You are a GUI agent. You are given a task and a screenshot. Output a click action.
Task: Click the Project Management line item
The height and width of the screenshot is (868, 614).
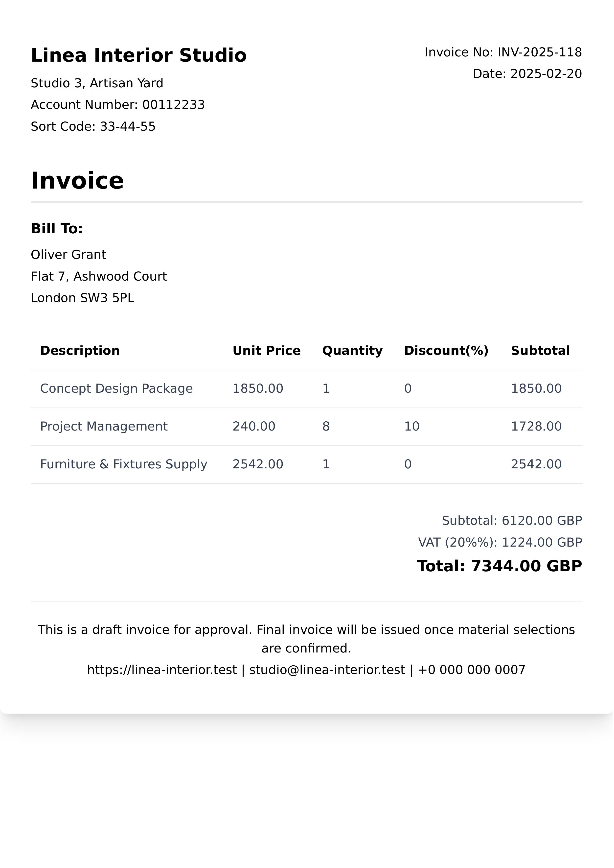click(x=104, y=426)
